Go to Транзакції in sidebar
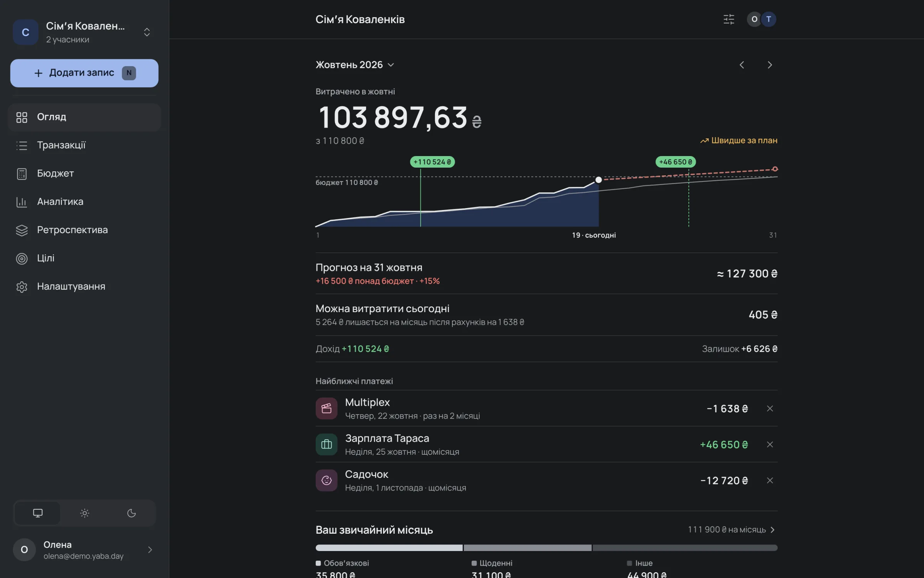The width and height of the screenshot is (924, 578). [x=84, y=145]
